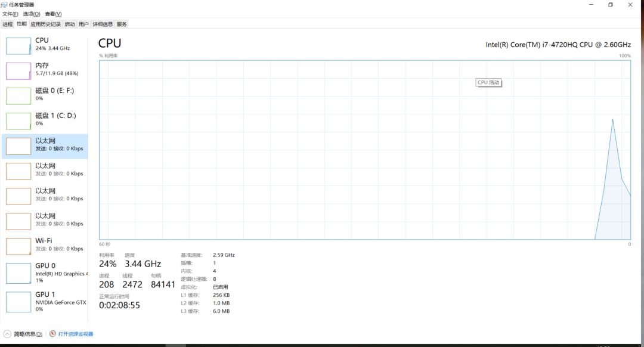Select 磁盘 1 (C: D:) thumbnail

(18, 121)
